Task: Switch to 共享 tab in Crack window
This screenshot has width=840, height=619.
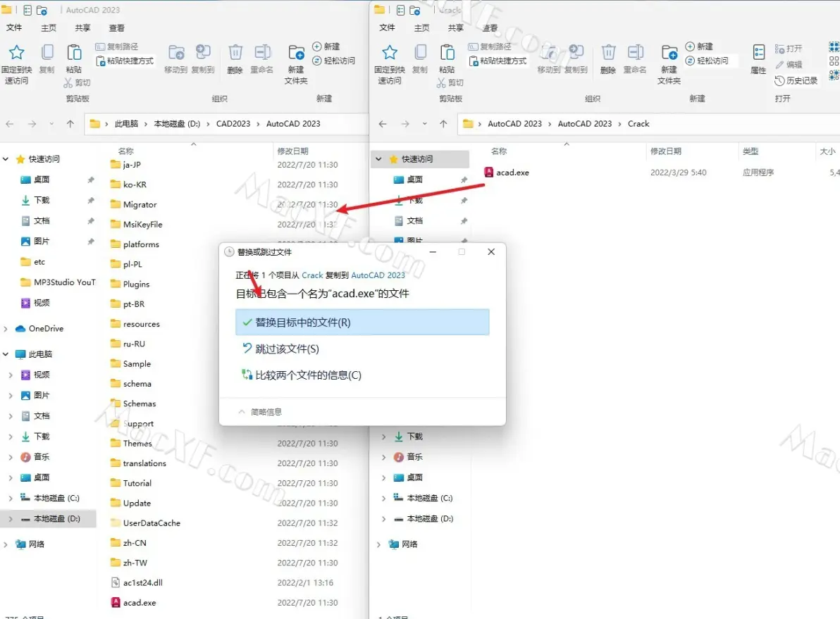Action: tap(456, 28)
